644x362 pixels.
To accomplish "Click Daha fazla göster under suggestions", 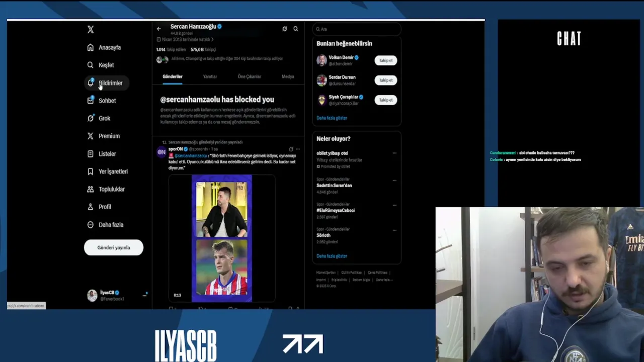I will click(332, 118).
